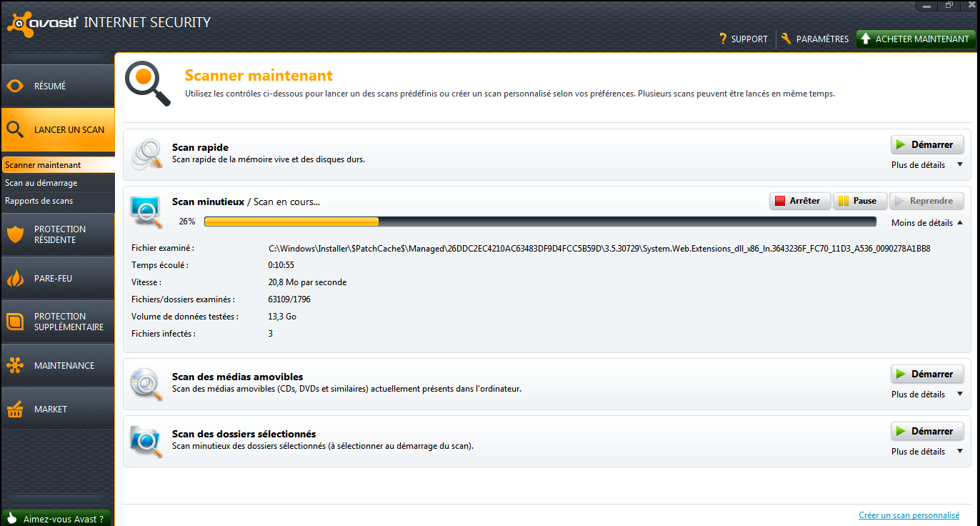The width and height of the screenshot is (980, 526).
Task: Open the Lancer un scan section
Action: 58,129
